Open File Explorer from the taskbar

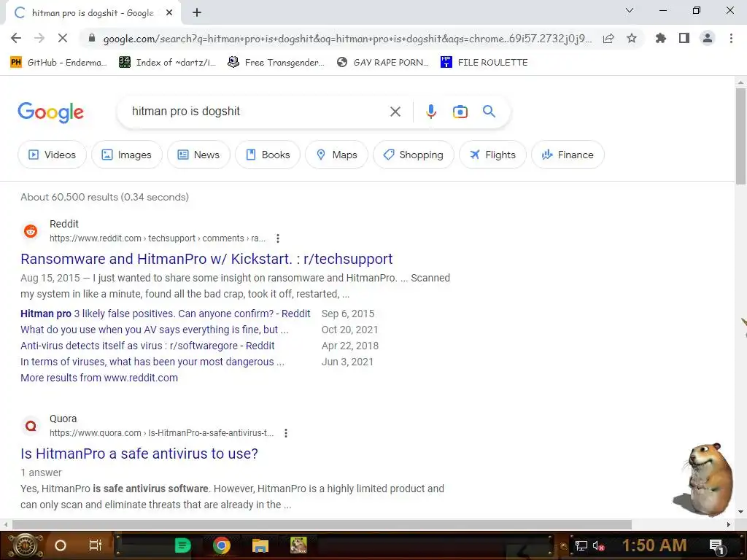[x=260, y=545]
